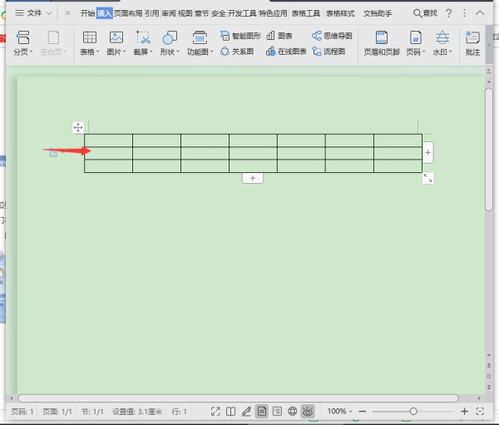The height and width of the screenshot is (425, 499).
Task: Insert a 智能图形 smart graphic
Action: 240,36
